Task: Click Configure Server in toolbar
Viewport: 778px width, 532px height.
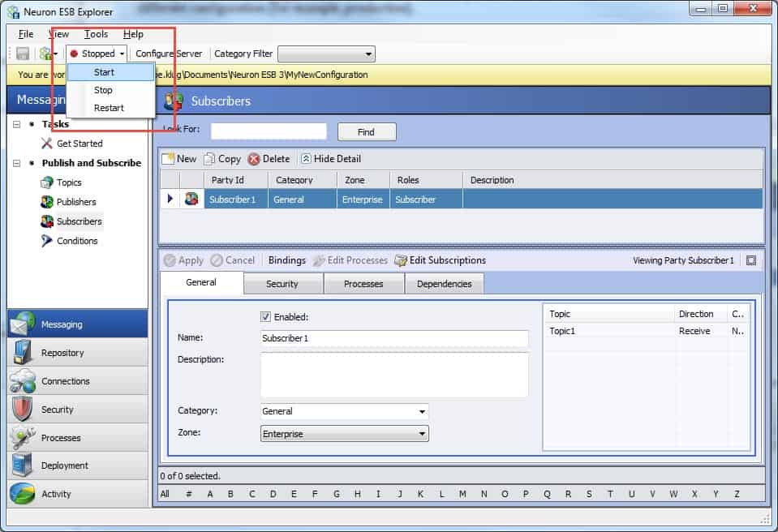Action: (169, 54)
